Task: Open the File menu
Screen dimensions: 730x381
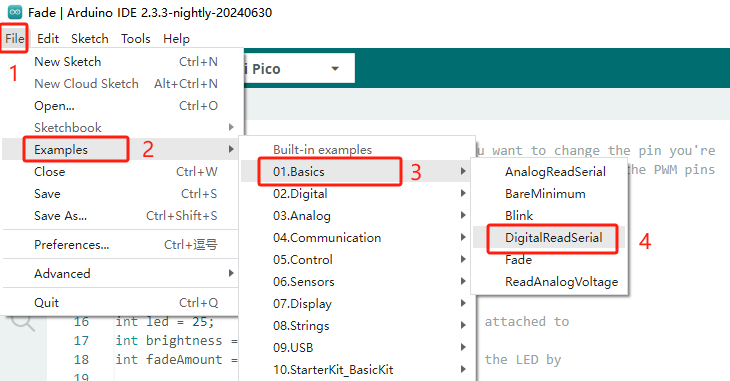Action: coord(14,39)
